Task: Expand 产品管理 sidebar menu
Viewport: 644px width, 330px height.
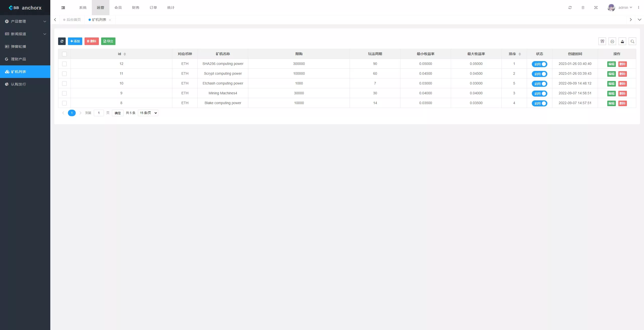Action: 25,21
